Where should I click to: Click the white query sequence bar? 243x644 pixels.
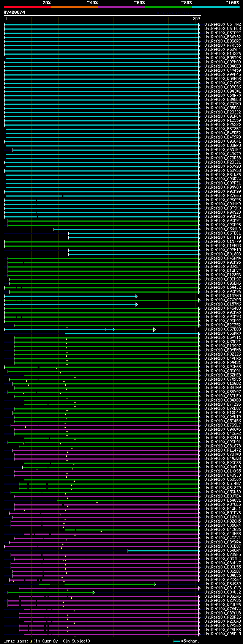(102, 16)
